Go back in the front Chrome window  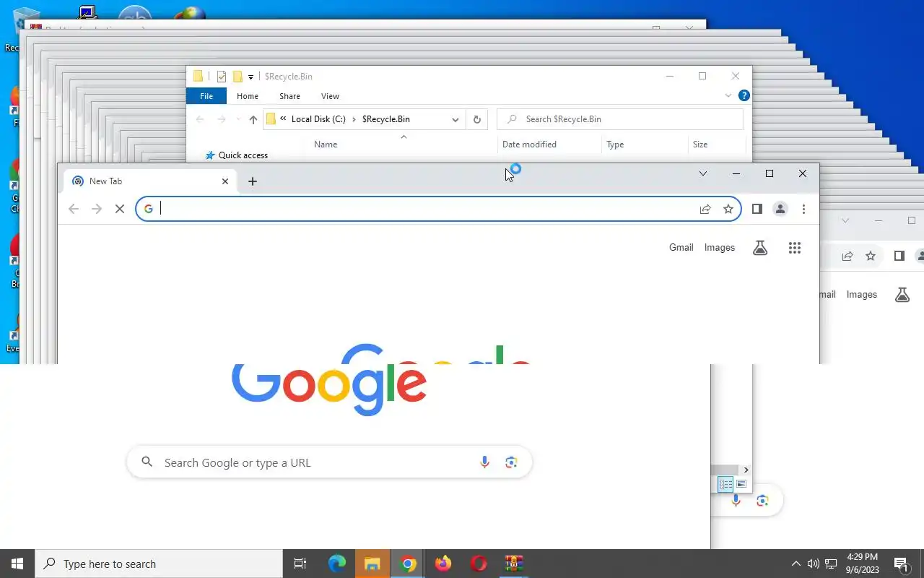(74, 209)
